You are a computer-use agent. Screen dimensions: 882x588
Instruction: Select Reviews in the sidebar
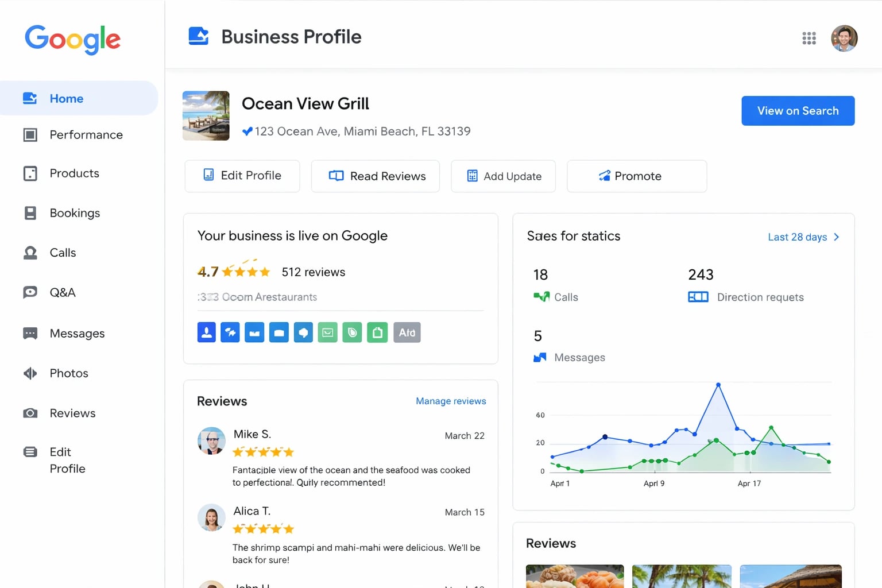pos(72,413)
